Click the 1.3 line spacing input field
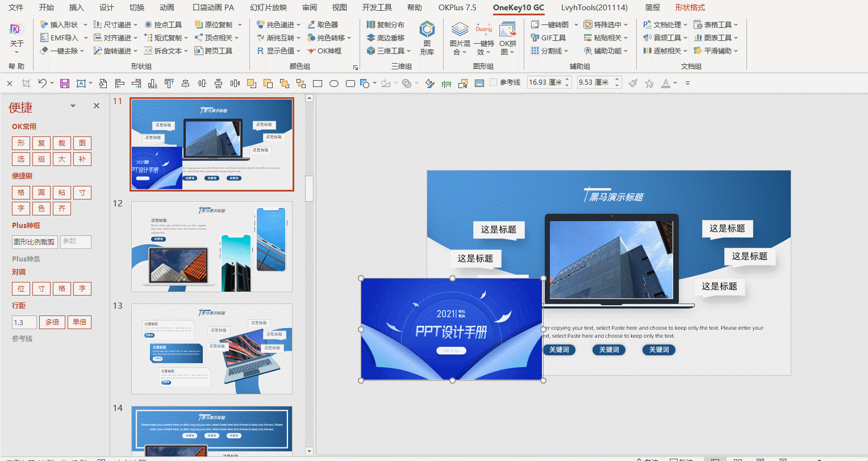868x461 pixels. click(x=24, y=322)
